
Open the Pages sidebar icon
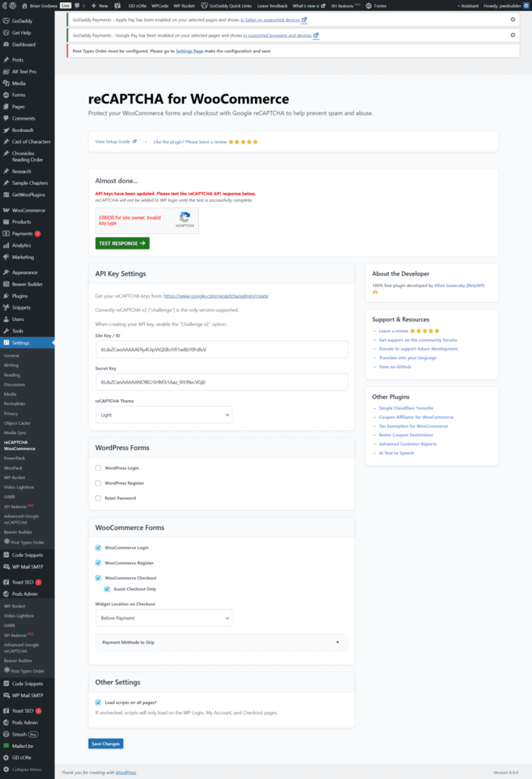pyautogui.click(x=6, y=106)
